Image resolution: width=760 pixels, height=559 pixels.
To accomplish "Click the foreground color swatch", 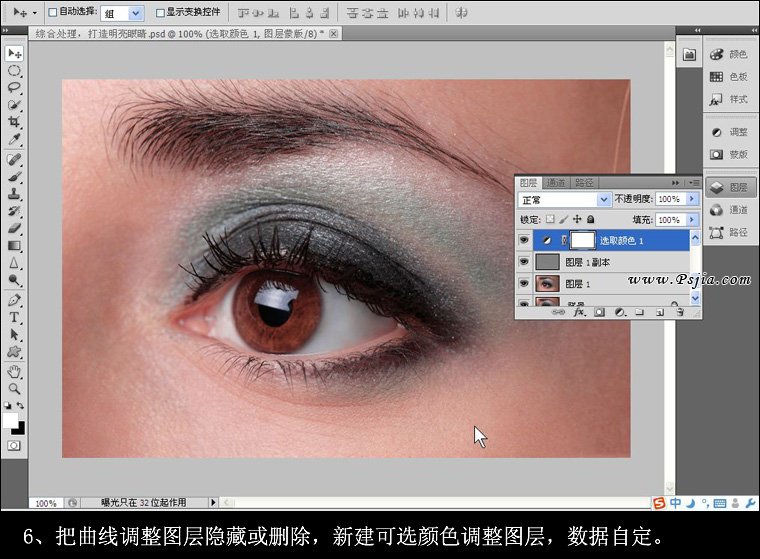I will click(x=11, y=420).
